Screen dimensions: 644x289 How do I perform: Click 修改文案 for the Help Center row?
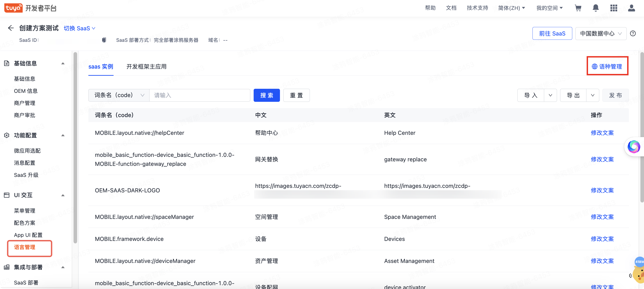[x=602, y=133]
